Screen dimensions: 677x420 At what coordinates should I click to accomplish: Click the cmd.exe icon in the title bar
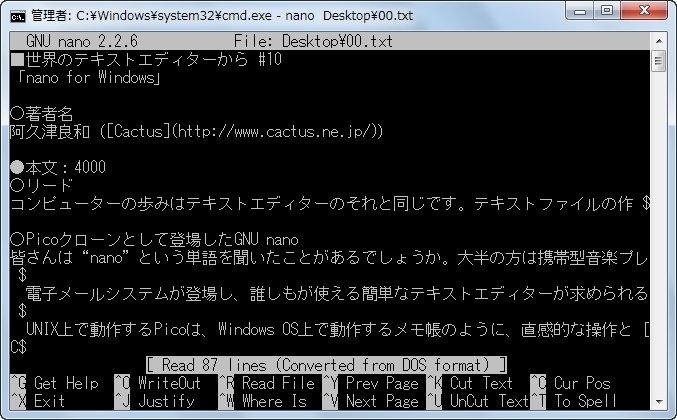tap(18, 16)
